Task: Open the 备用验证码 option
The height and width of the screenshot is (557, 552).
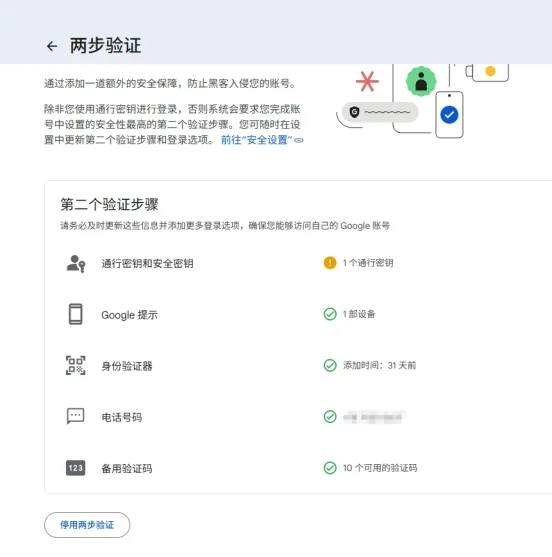Action: point(298,468)
